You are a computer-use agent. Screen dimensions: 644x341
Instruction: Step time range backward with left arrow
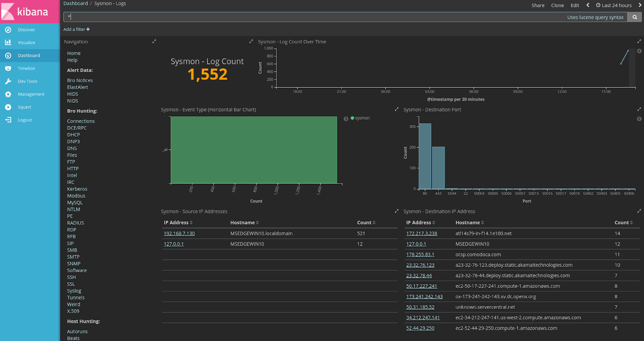588,5
